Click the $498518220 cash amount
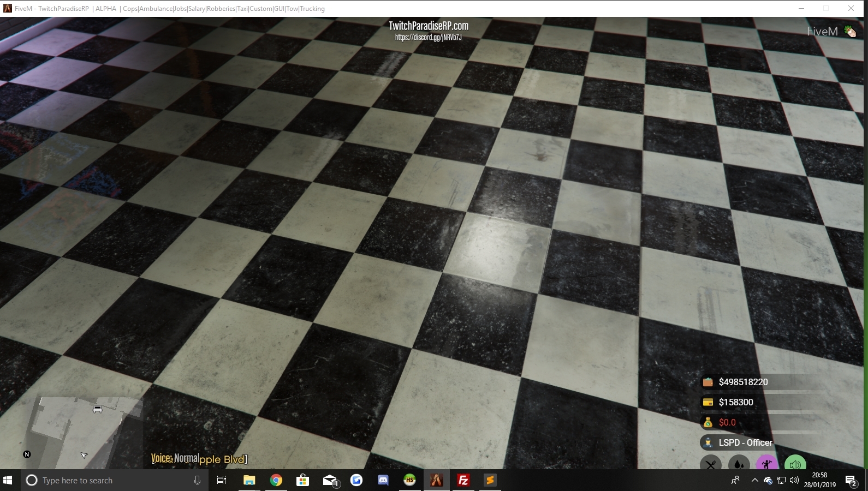This screenshot has width=868, height=491. 744,382
